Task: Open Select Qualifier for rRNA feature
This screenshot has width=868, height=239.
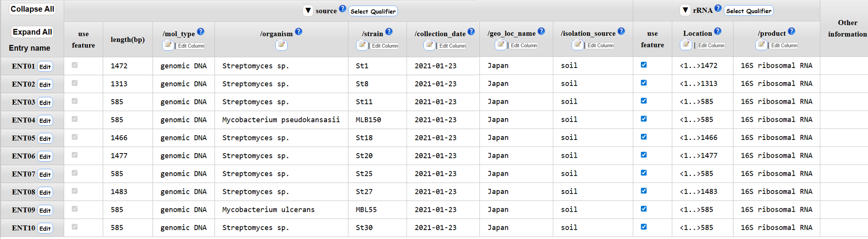Action: point(748,11)
